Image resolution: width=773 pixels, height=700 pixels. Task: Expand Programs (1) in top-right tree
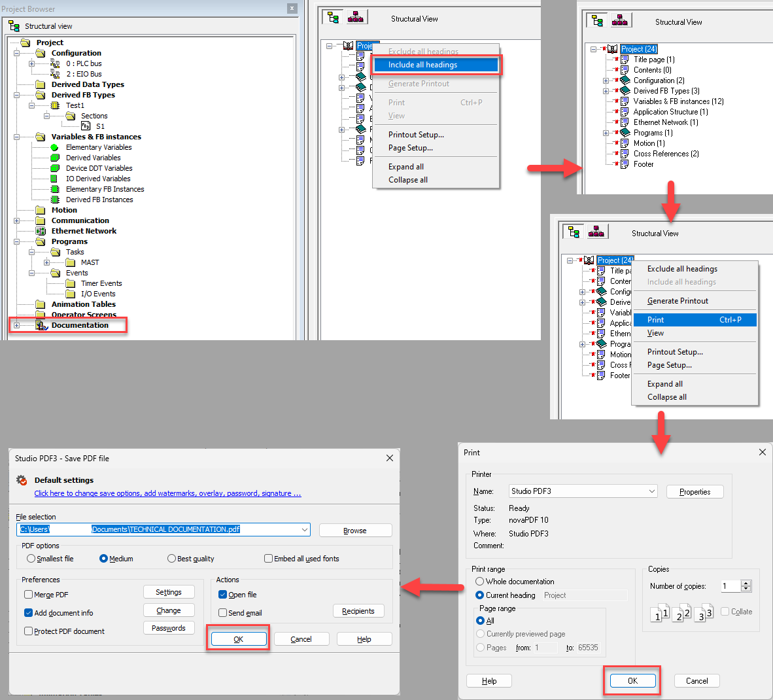pyautogui.click(x=606, y=133)
